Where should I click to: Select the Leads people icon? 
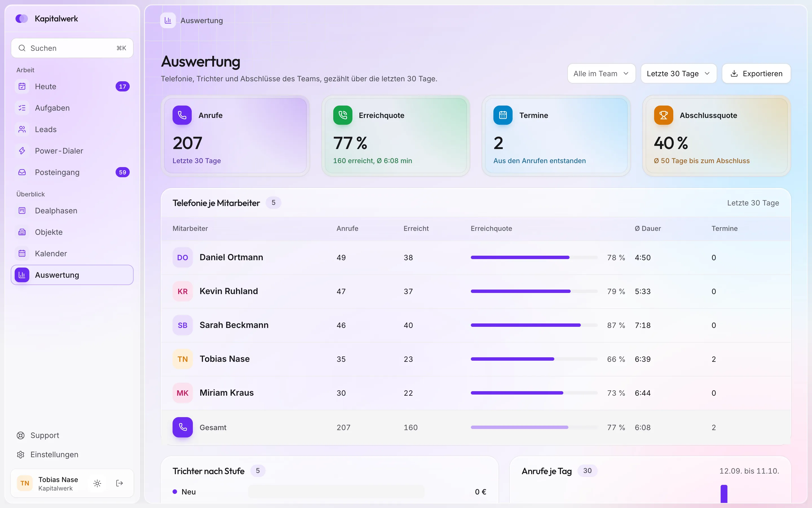22,129
